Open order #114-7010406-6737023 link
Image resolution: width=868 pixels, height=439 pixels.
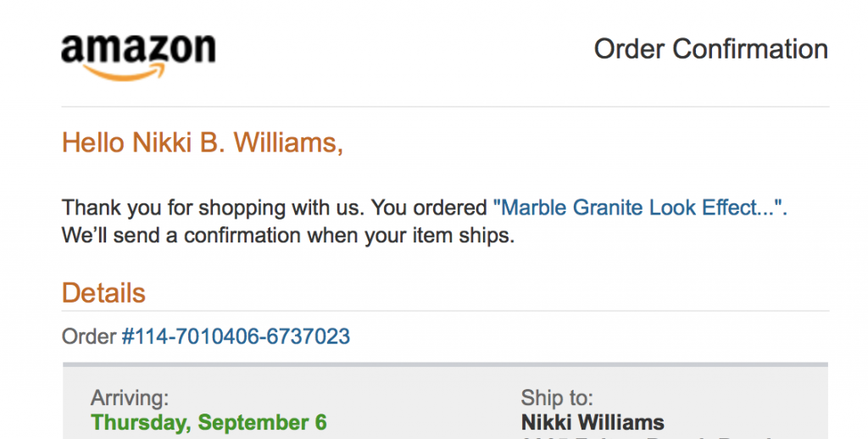point(236,336)
